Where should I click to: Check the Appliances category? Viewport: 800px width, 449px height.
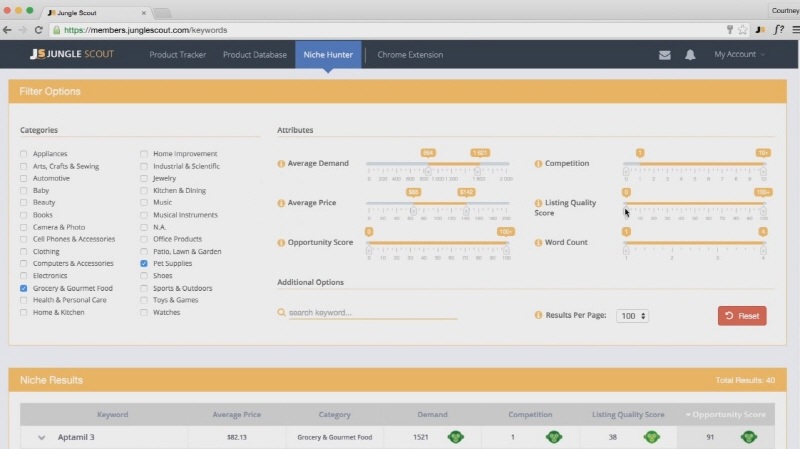pyautogui.click(x=23, y=154)
